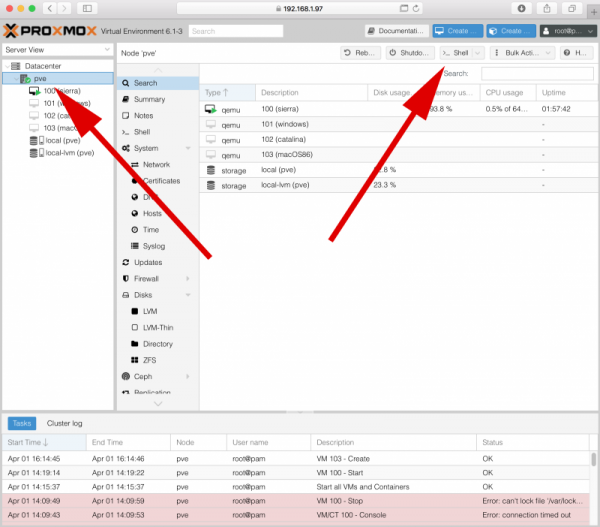Click the Syslog list icon
Screen dimensions: 600x527
(135, 246)
